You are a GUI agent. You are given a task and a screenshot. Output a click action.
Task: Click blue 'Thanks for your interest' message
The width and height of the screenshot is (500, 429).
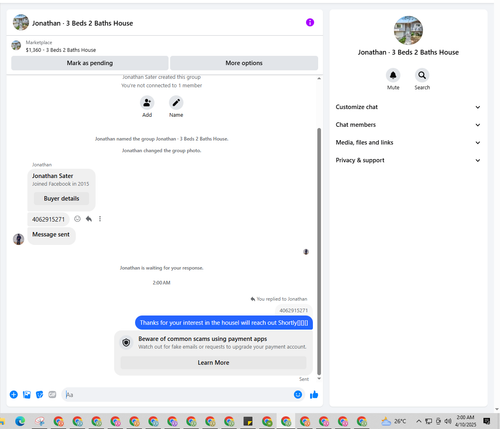(224, 323)
